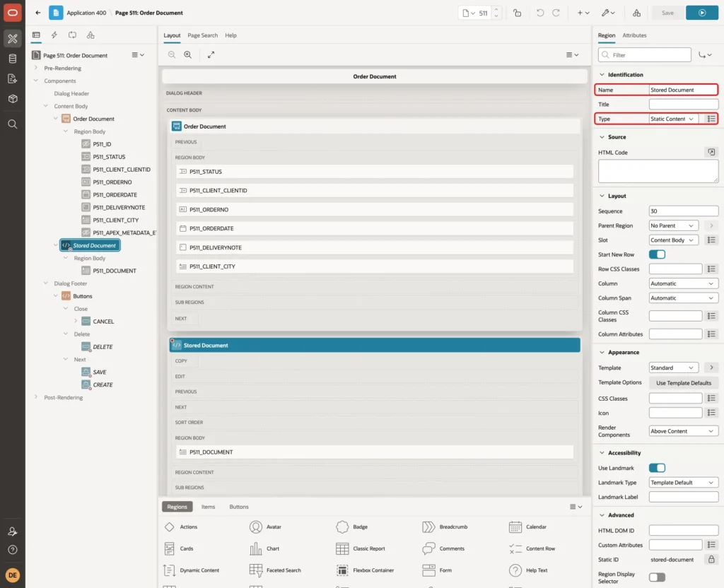Click the HTML Code text area

658,171
